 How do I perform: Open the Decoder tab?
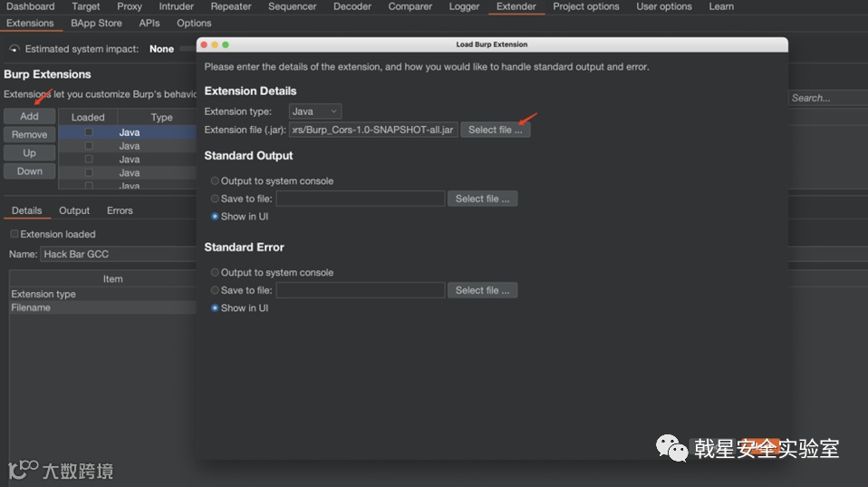pyautogui.click(x=352, y=6)
